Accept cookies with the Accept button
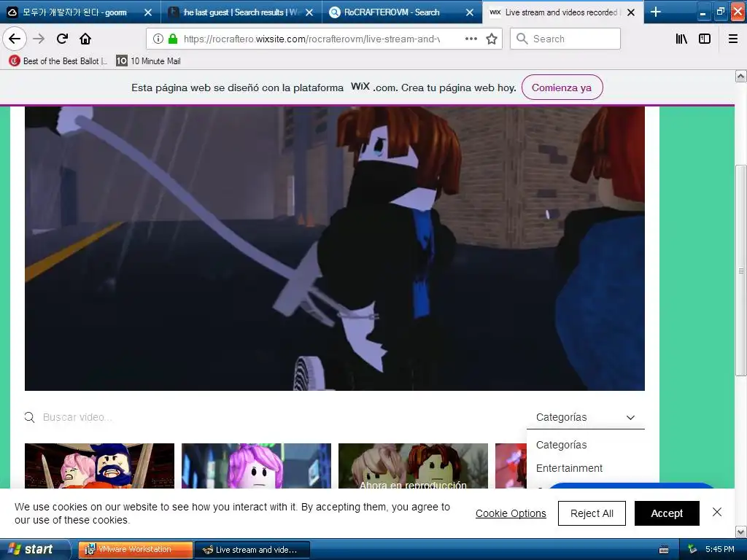747x560 pixels. [667, 513]
